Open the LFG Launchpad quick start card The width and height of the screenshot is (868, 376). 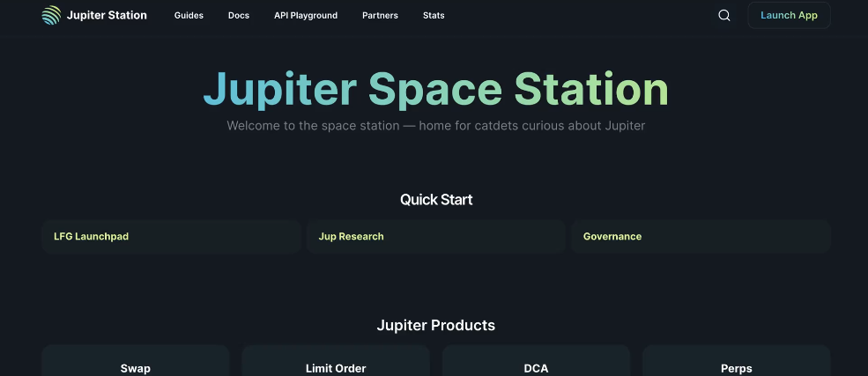point(171,237)
